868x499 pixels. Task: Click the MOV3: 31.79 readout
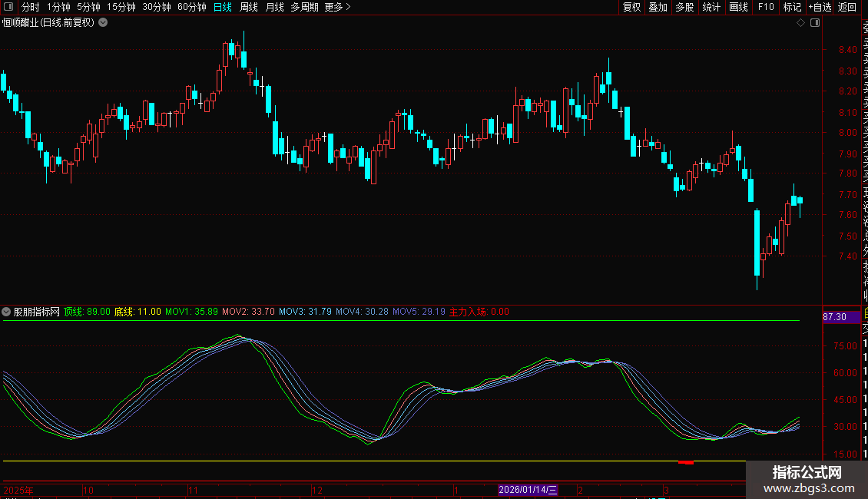[305, 312]
